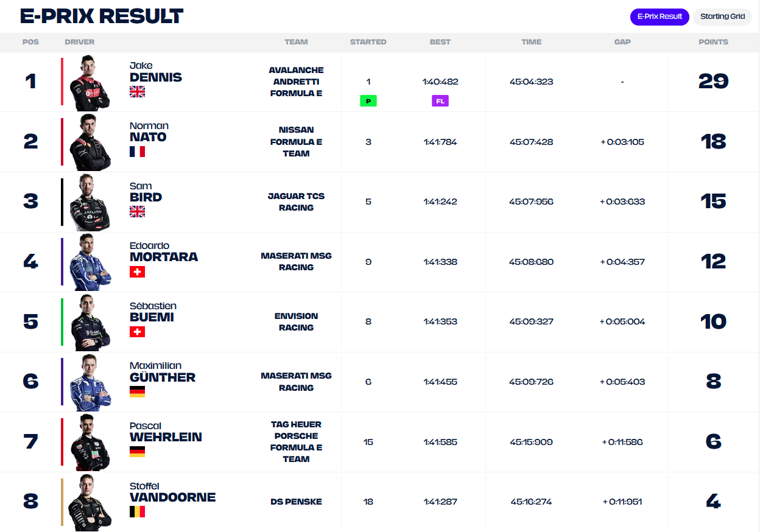This screenshot has width=760, height=532.
Task: Click the purple fastest lap FL badge
Action: tap(440, 102)
